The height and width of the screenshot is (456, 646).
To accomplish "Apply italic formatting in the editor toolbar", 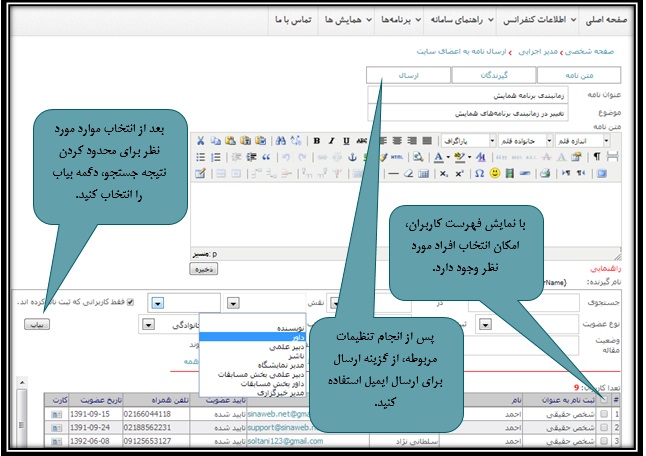I will 331,141.
